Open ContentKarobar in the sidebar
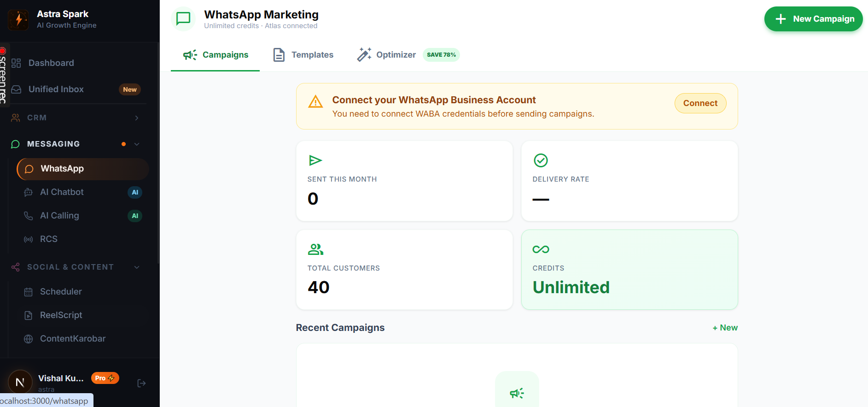The image size is (868, 407). click(83, 339)
